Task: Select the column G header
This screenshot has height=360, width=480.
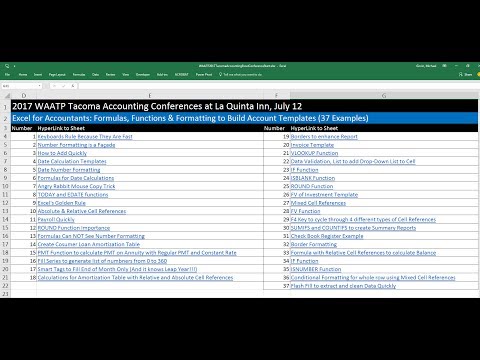Action: click(x=384, y=96)
